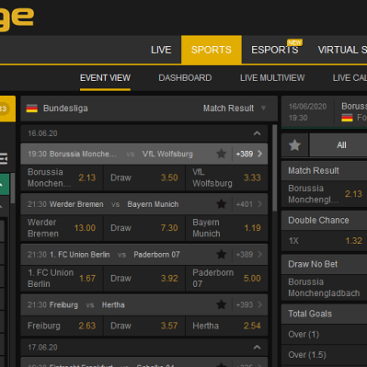Screen dimensions: 367x367
Task: Switch to the LIVE tab
Action: [161, 50]
